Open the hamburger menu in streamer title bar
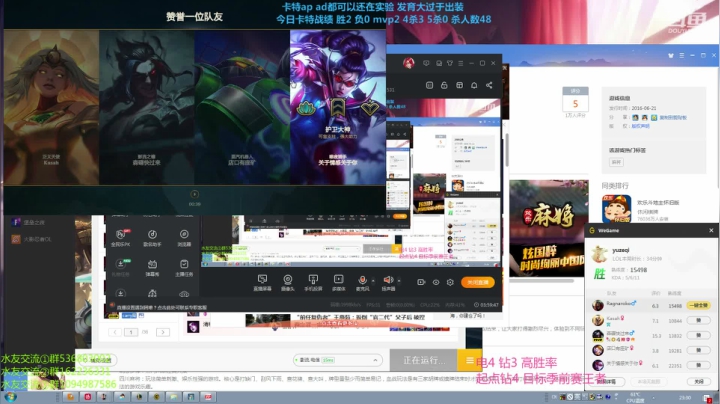 click(x=461, y=63)
